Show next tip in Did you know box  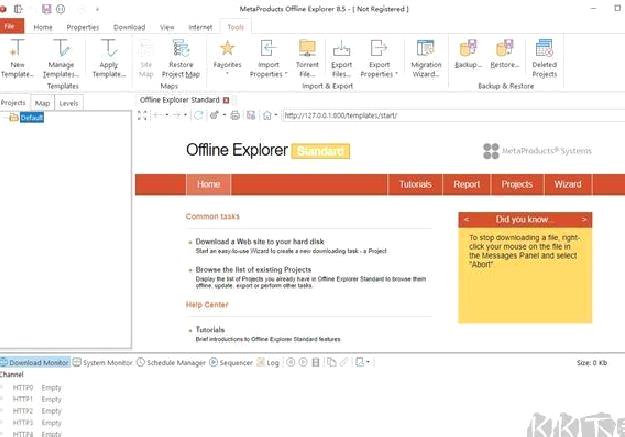584,220
